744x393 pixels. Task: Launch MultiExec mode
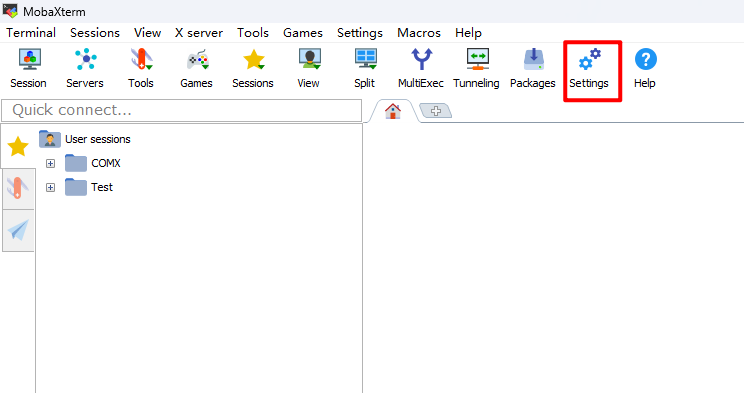421,69
